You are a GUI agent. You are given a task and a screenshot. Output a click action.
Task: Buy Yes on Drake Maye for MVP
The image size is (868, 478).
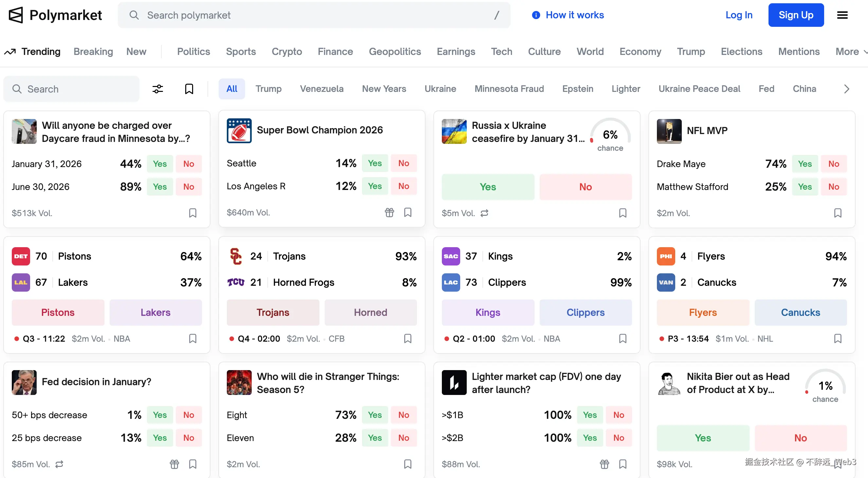804,164
